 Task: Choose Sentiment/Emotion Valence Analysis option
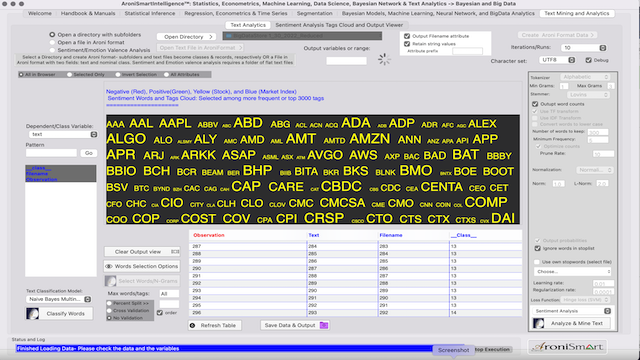(52, 50)
